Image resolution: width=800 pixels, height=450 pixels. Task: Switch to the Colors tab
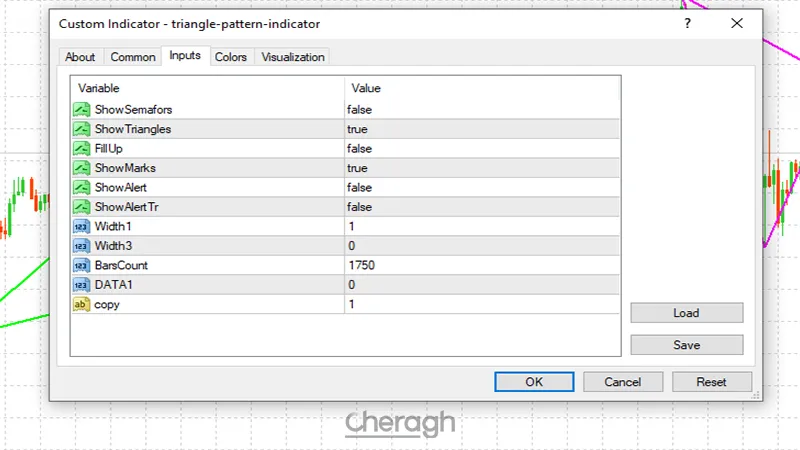(x=231, y=57)
